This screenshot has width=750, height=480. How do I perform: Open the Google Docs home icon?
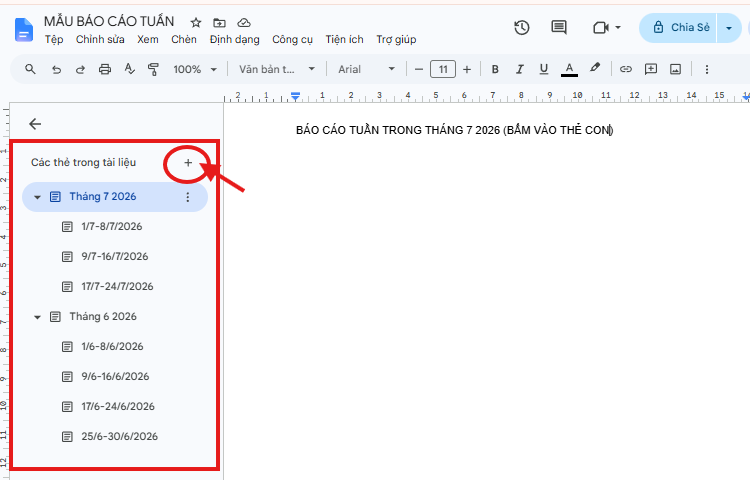point(24,30)
